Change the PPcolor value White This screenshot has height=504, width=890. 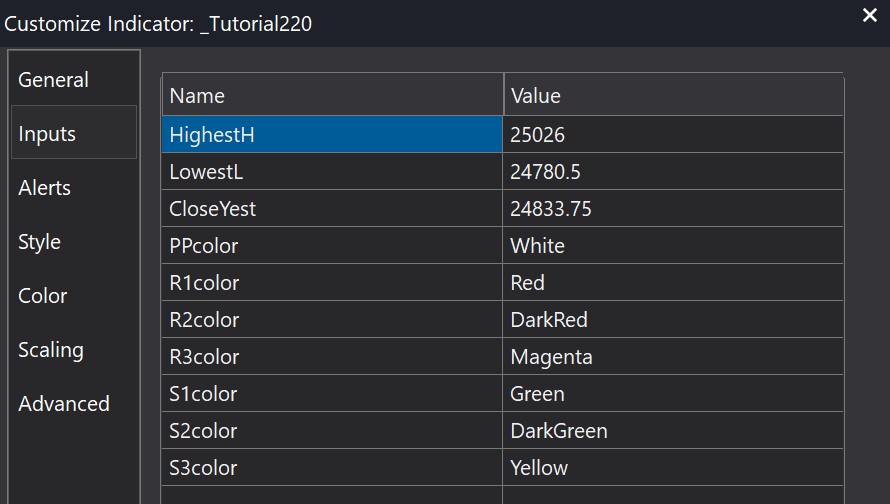pyautogui.click(x=673, y=246)
